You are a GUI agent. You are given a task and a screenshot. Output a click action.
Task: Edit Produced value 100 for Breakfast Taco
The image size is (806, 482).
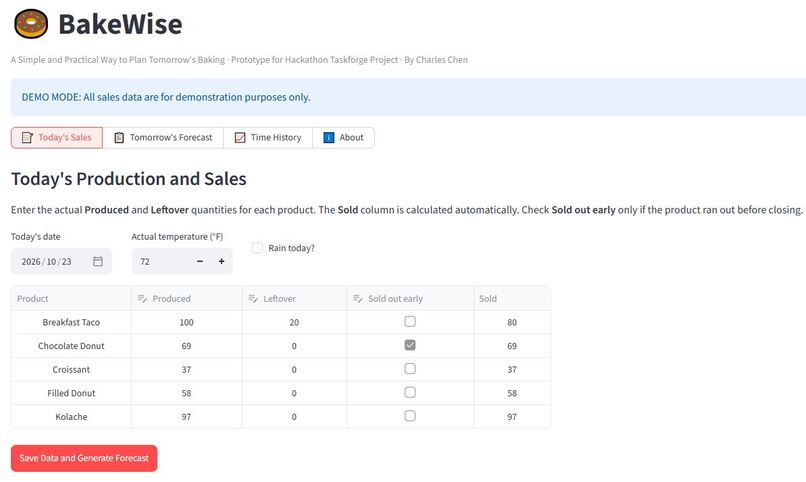pyautogui.click(x=187, y=322)
